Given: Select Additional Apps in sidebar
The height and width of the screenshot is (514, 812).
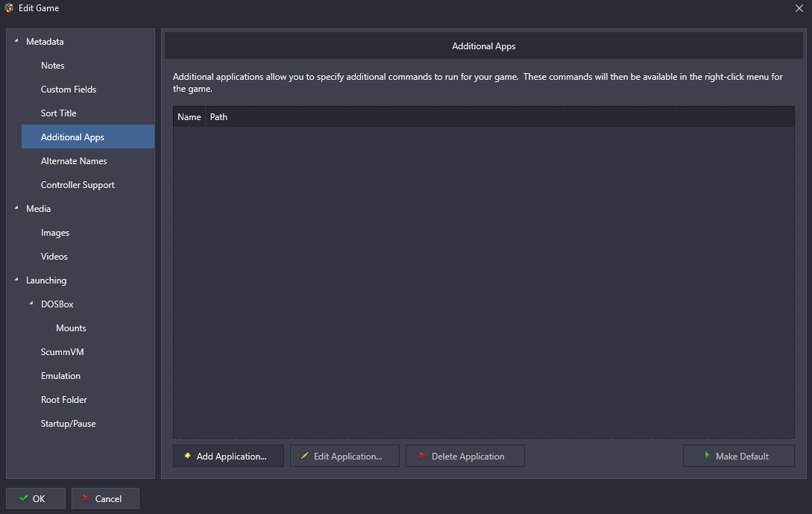Looking at the screenshot, I should click(88, 137).
